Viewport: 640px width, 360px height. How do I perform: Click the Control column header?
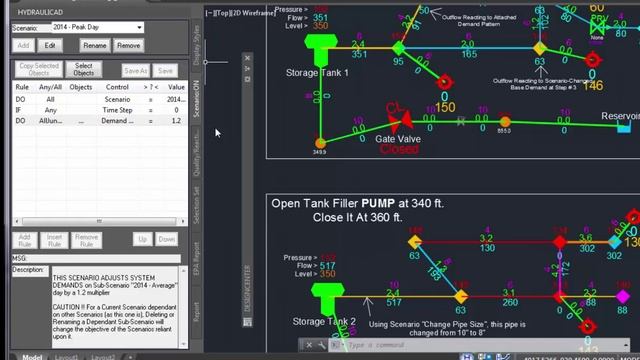click(118, 87)
